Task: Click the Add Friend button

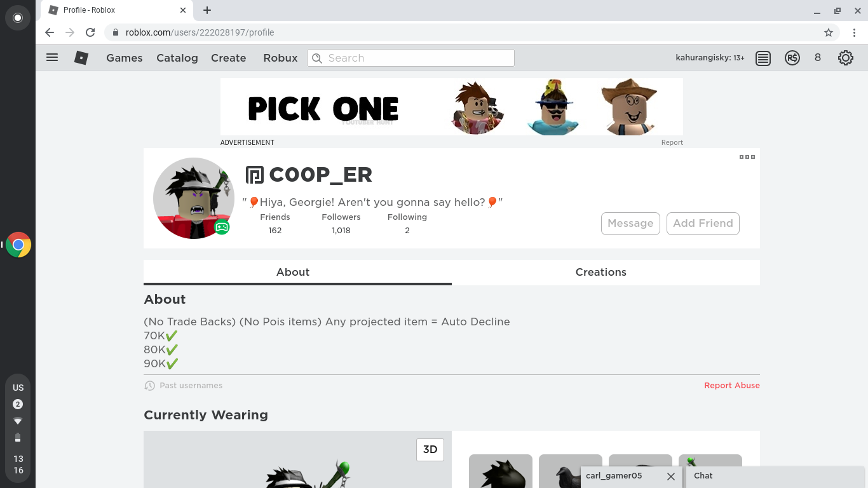Action: (x=703, y=224)
